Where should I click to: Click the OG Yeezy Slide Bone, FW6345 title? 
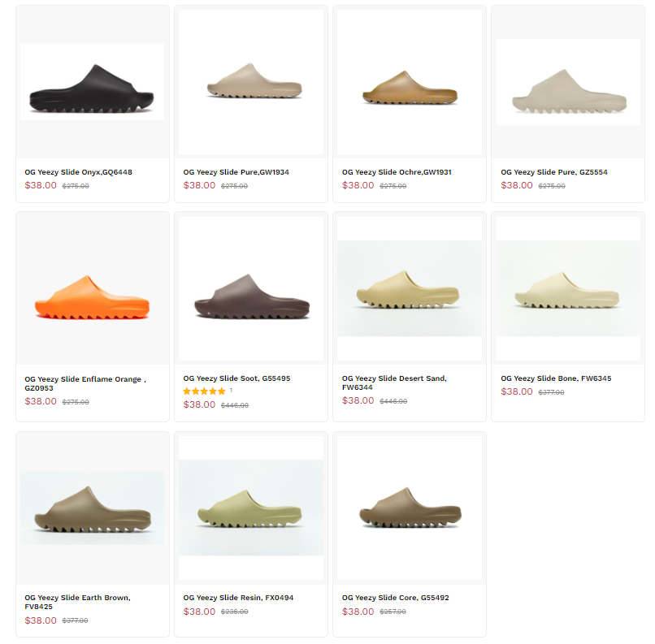[556, 378]
